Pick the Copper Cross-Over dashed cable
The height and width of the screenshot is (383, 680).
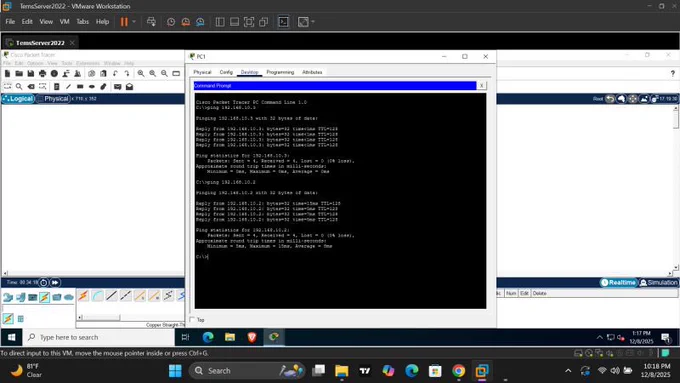click(126, 296)
